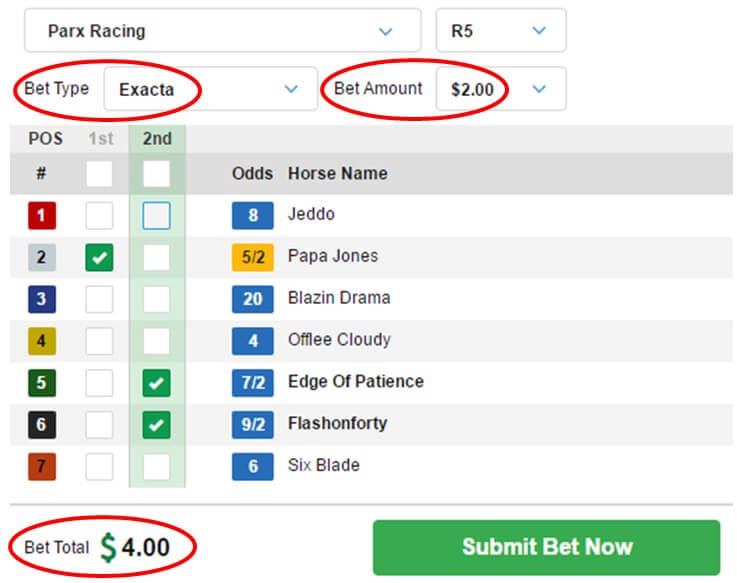
Task: Click the green dollar sign by Bet Total
Action: pos(108,548)
